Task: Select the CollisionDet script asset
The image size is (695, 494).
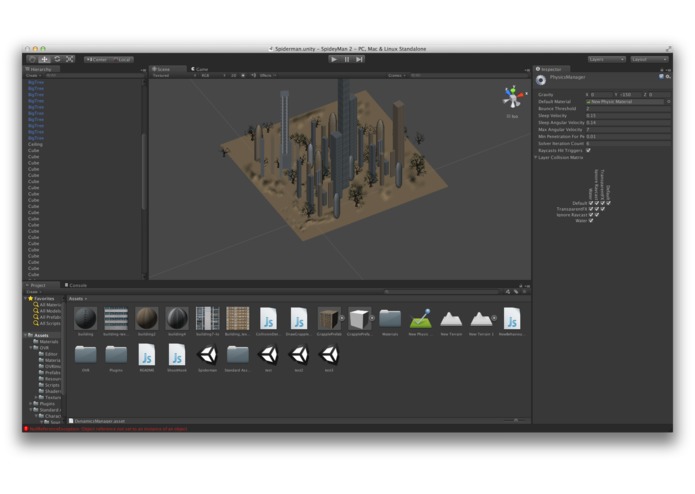Action: [268, 321]
